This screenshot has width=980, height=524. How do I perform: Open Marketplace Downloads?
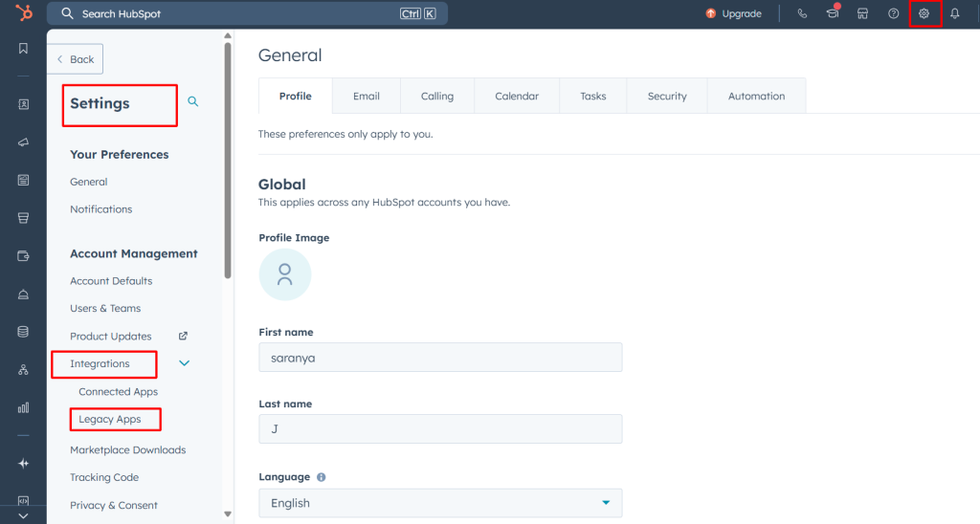tap(128, 449)
